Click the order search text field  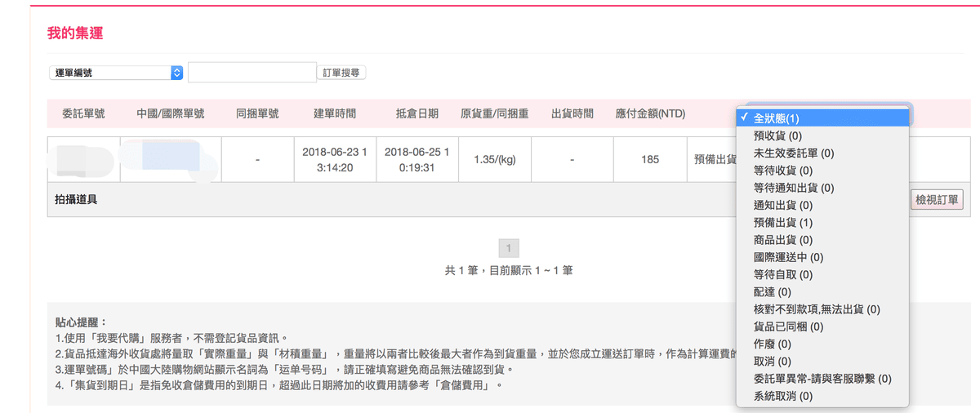[252, 73]
